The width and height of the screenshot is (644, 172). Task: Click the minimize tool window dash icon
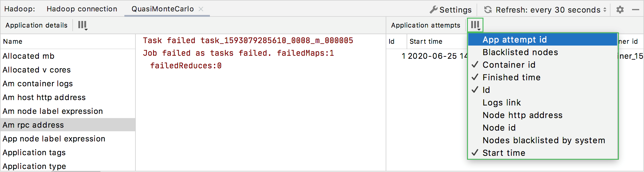pos(636,10)
